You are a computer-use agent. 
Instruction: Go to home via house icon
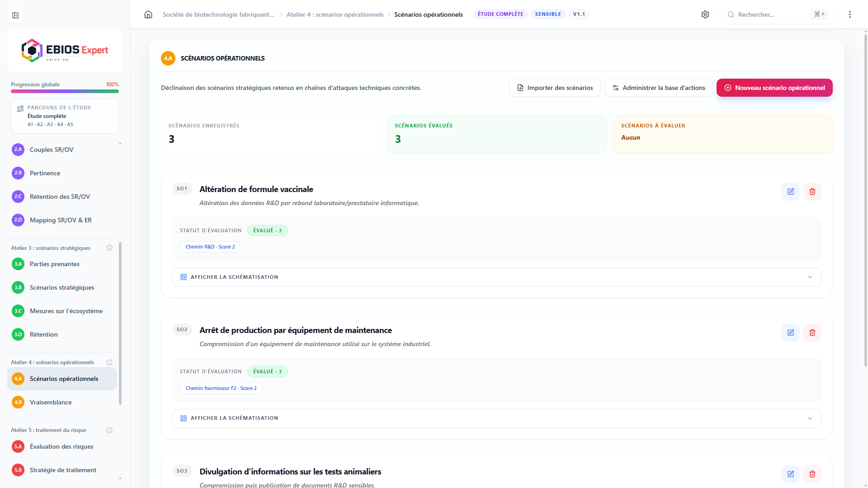pos(148,14)
